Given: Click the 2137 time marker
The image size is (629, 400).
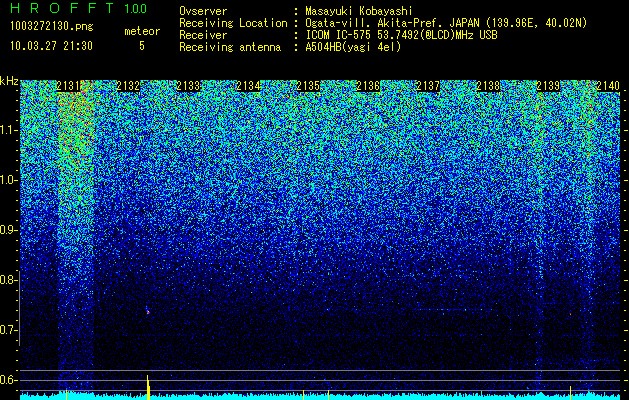Looking at the screenshot, I should click(x=428, y=86).
